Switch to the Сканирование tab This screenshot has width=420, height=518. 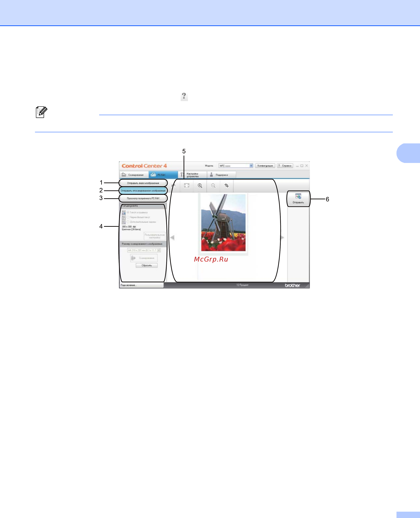[134, 175]
